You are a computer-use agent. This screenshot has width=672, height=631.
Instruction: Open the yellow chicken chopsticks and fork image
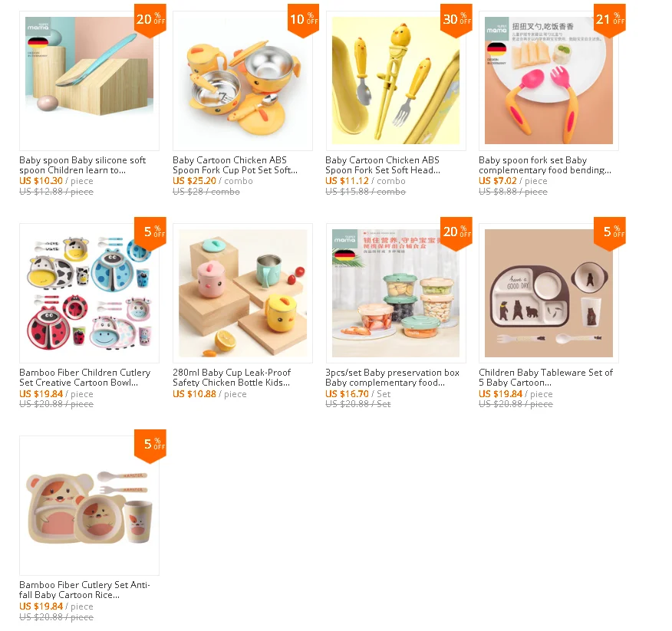tap(396, 81)
